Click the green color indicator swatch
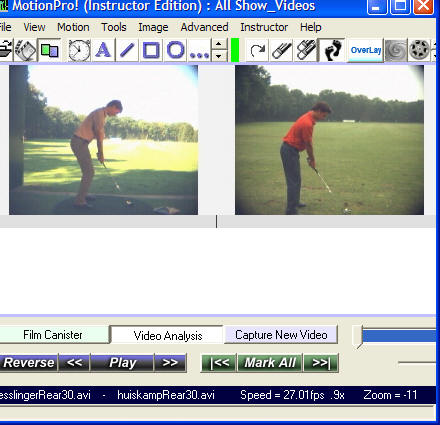The height and width of the screenshot is (425, 440). coord(235,50)
